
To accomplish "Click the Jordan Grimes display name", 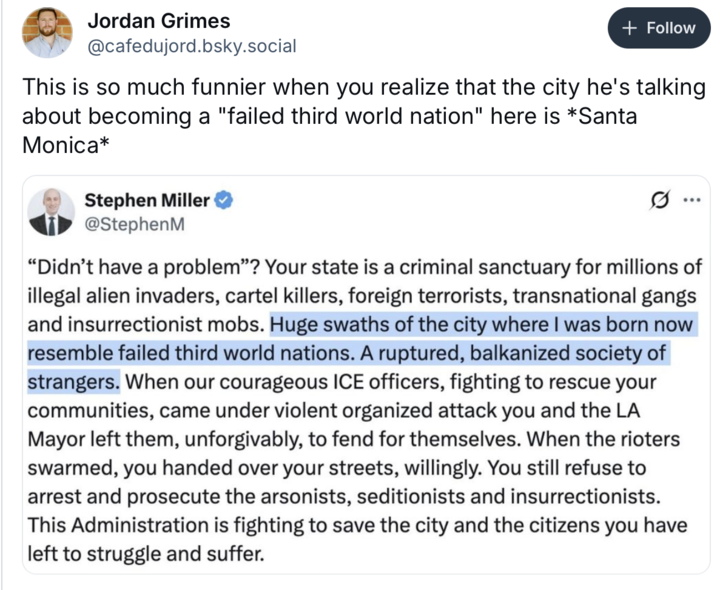I will [158, 20].
